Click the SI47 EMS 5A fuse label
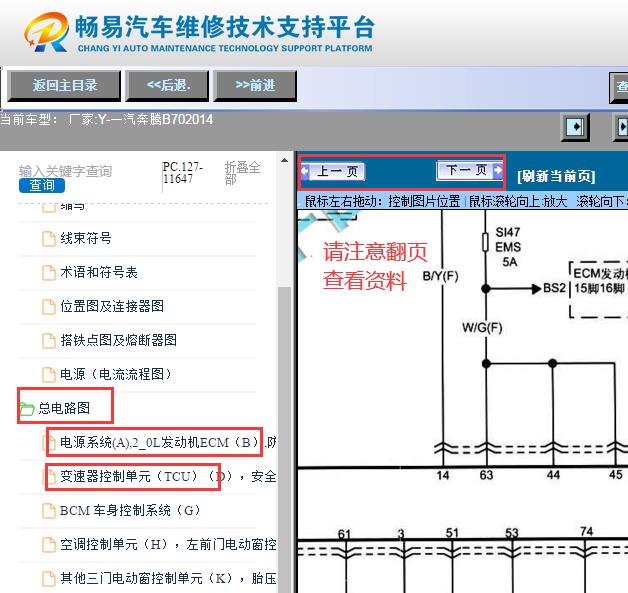Image resolution: width=628 pixels, height=593 pixels. (x=508, y=247)
